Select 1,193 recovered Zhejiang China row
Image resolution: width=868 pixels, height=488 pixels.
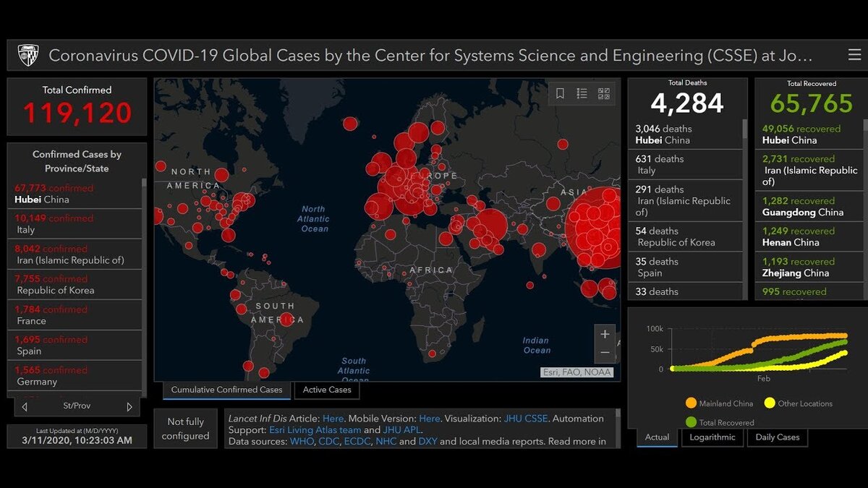(809, 267)
